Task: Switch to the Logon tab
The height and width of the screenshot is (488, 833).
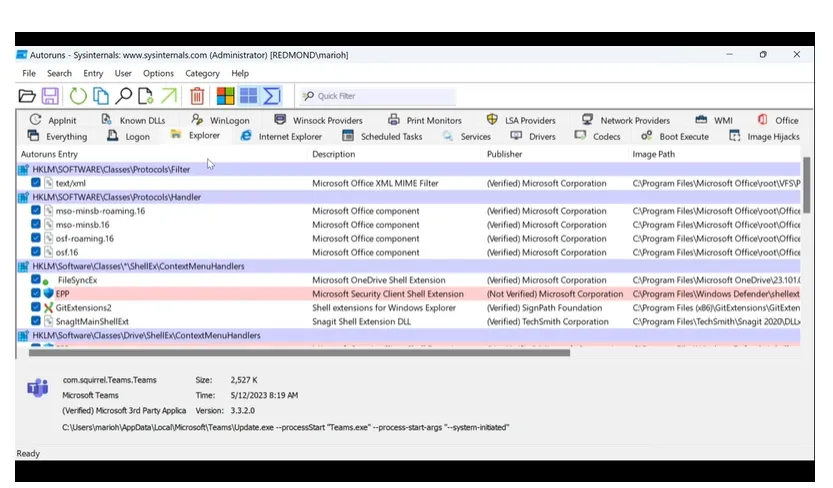Action: (128, 136)
